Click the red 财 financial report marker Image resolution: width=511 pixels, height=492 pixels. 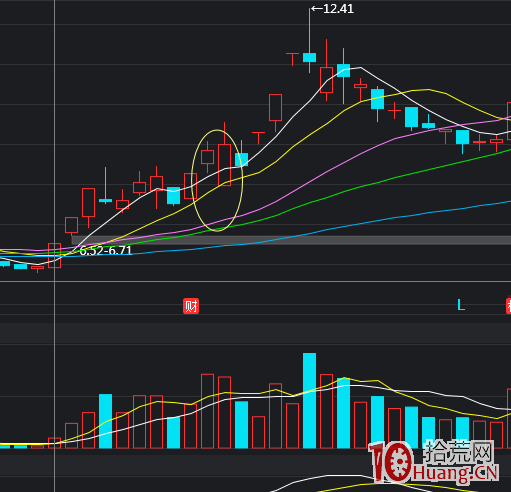coord(191,306)
